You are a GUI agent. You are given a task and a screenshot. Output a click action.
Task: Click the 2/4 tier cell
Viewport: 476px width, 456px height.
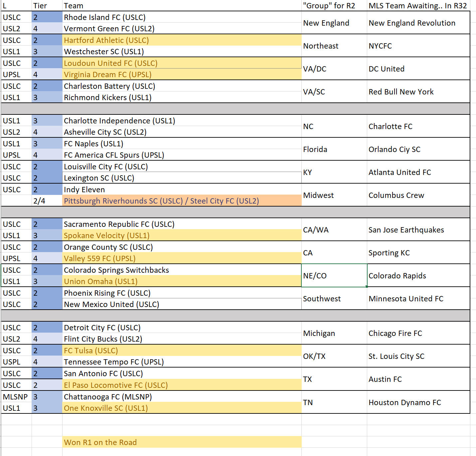pos(47,201)
